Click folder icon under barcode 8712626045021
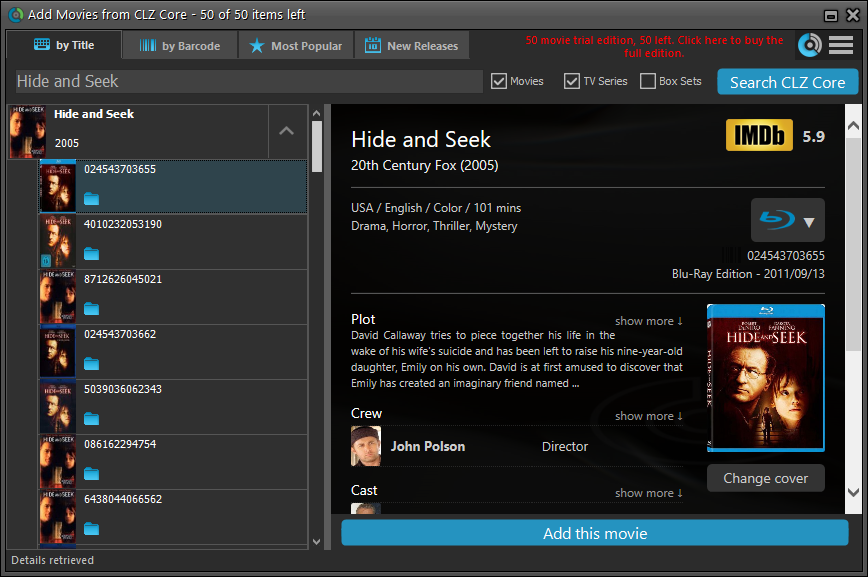 [92, 309]
